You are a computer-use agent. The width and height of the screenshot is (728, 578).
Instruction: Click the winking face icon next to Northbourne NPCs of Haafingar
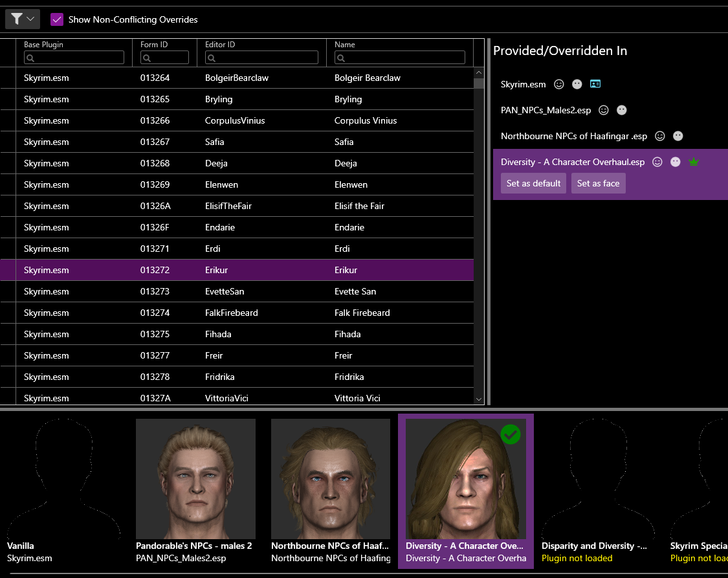pos(660,136)
